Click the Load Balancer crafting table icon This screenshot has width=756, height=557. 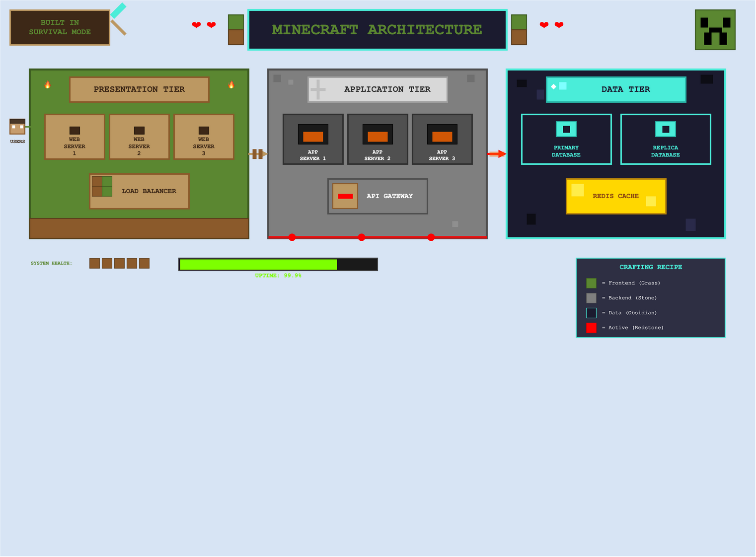point(102,187)
